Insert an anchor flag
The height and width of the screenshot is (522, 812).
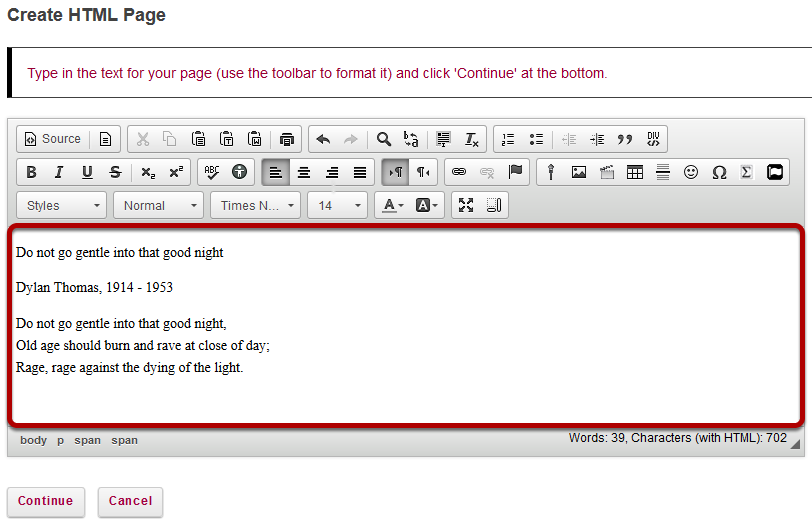[515, 172]
